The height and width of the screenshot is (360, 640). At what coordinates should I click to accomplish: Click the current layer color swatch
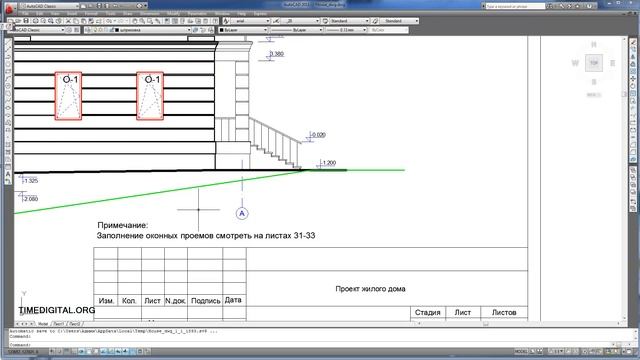[117, 30]
